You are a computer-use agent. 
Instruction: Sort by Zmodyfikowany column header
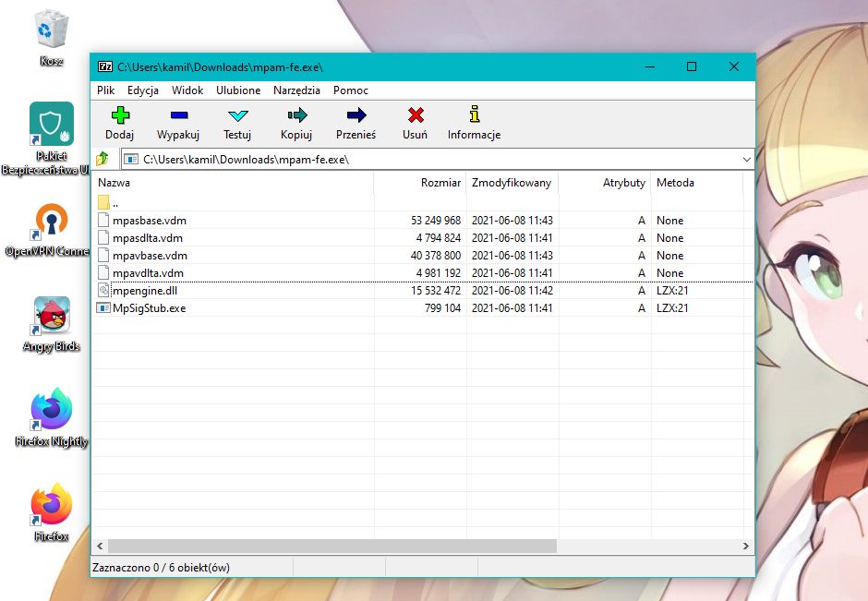[x=511, y=183]
